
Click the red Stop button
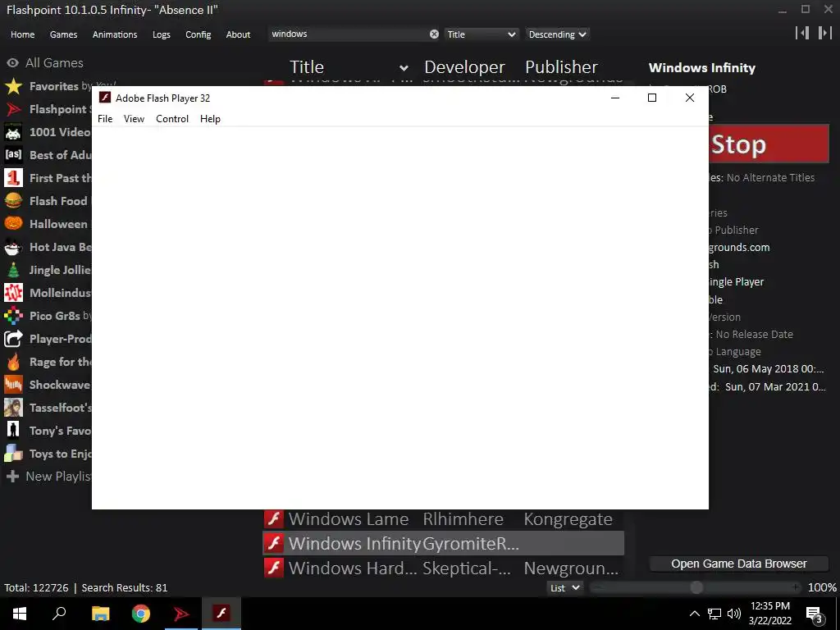click(769, 144)
